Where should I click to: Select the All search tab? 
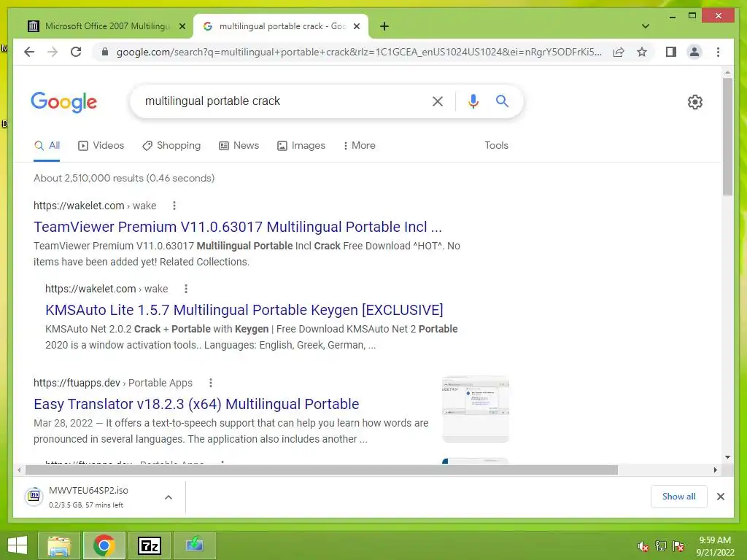(47, 146)
